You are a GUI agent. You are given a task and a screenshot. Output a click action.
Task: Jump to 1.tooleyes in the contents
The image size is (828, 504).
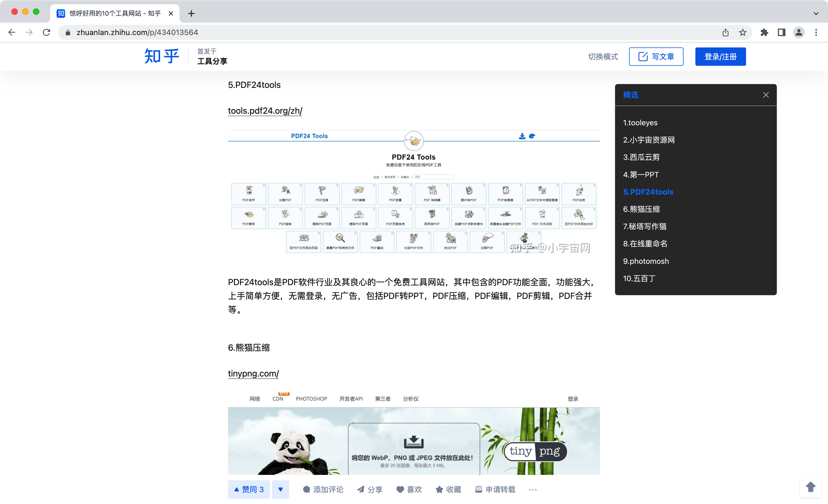click(640, 123)
